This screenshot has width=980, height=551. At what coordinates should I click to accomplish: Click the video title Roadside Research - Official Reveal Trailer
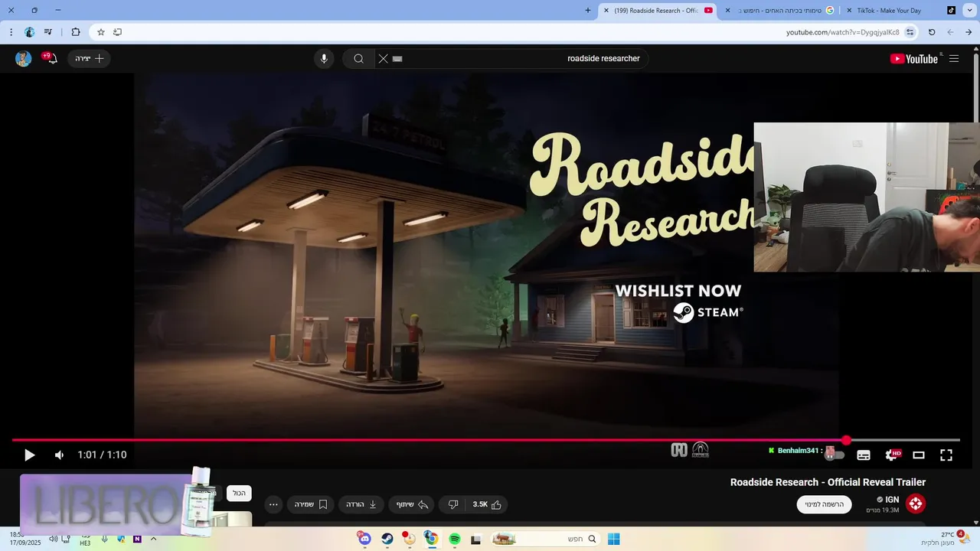click(x=828, y=482)
